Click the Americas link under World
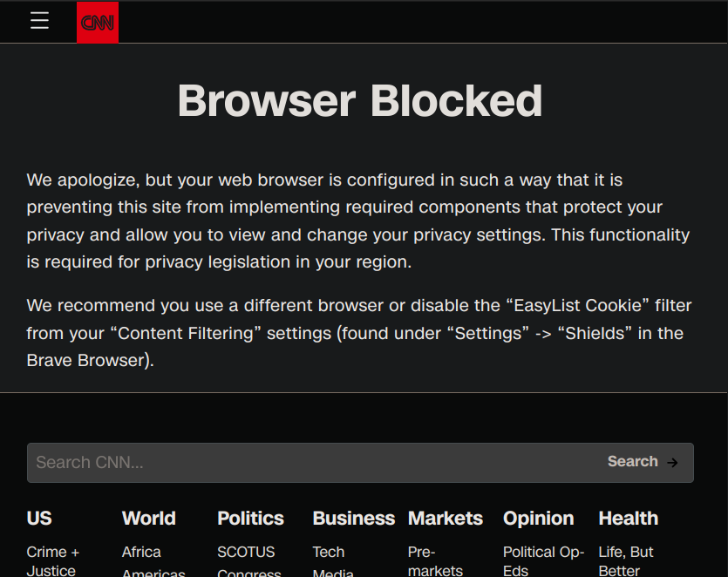Image resolution: width=728 pixels, height=577 pixels. 153,573
